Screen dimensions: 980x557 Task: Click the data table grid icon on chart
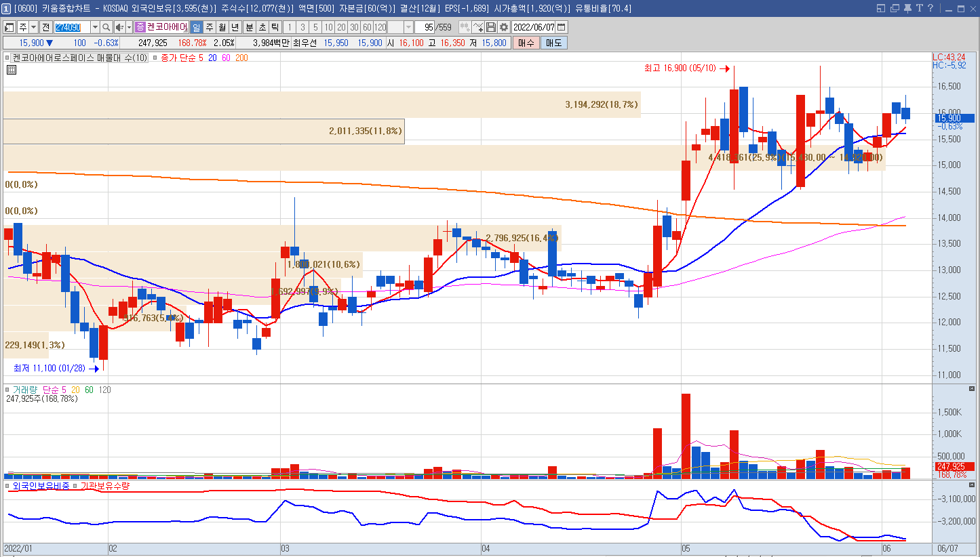[12, 69]
